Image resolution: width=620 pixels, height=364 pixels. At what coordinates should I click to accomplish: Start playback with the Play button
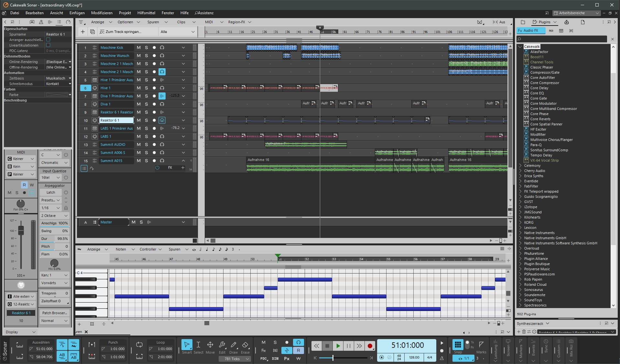338,346
